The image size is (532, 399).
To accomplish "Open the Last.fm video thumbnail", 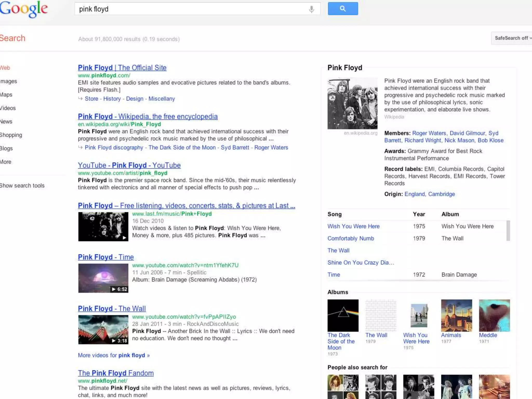I will click(x=103, y=227).
